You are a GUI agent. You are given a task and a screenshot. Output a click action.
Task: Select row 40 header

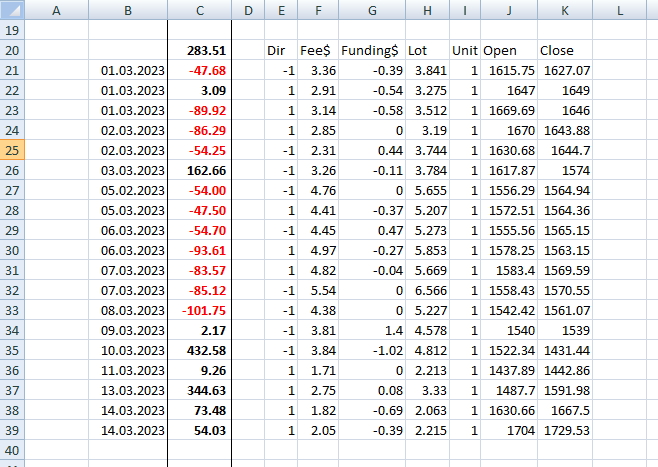[x=12, y=450]
